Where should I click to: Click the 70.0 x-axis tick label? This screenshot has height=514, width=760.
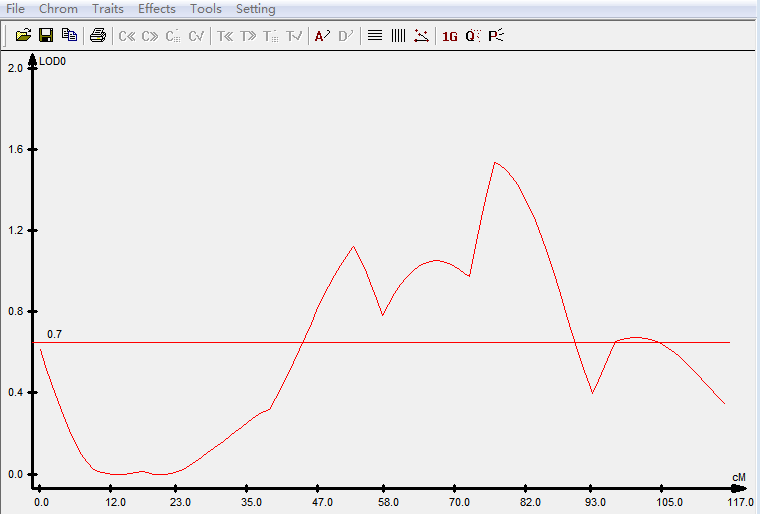coord(459,502)
